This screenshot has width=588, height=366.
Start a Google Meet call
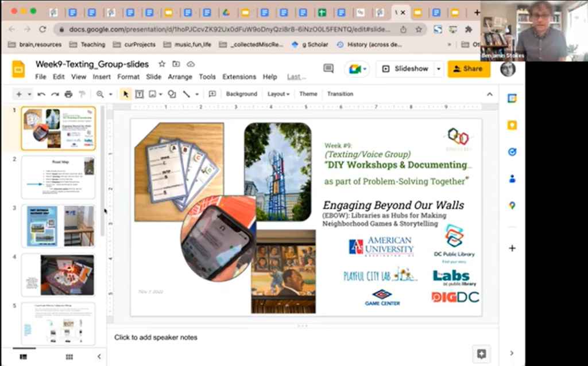point(357,69)
